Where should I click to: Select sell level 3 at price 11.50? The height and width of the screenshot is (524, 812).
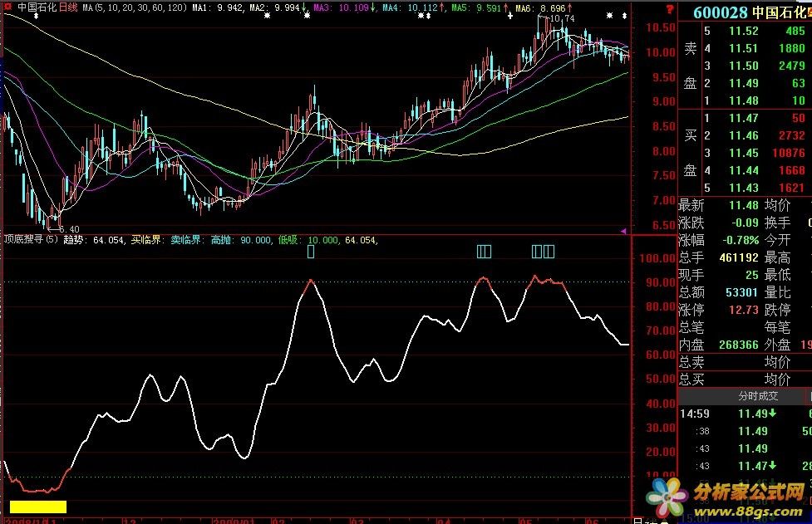pyautogui.click(x=745, y=66)
